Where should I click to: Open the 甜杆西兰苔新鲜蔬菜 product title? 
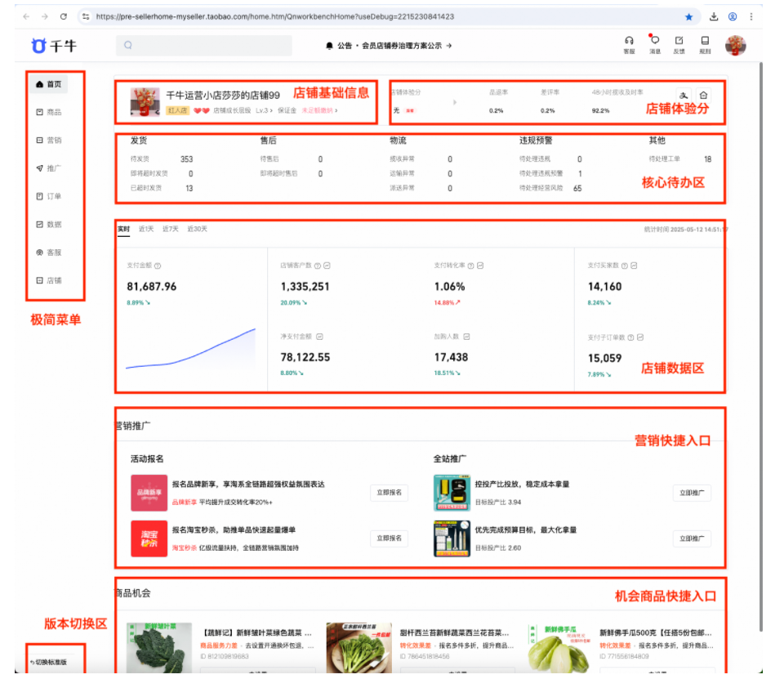pyautogui.click(x=455, y=632)
